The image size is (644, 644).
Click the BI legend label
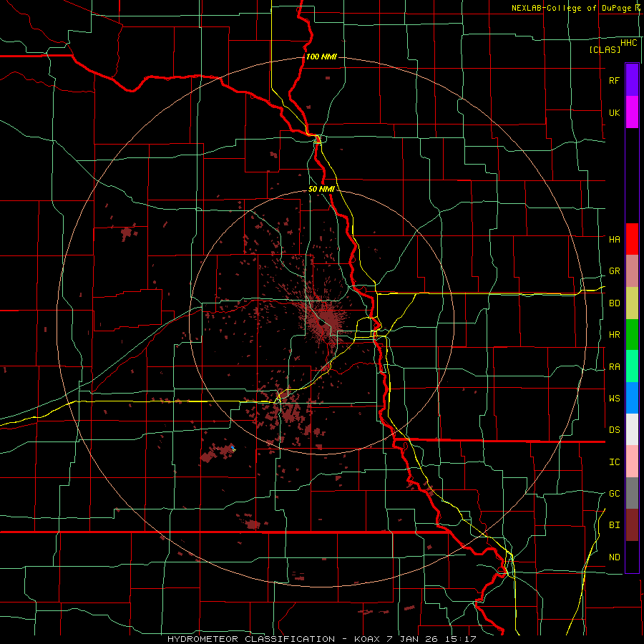pyautogui.click(x=614, y=525)
